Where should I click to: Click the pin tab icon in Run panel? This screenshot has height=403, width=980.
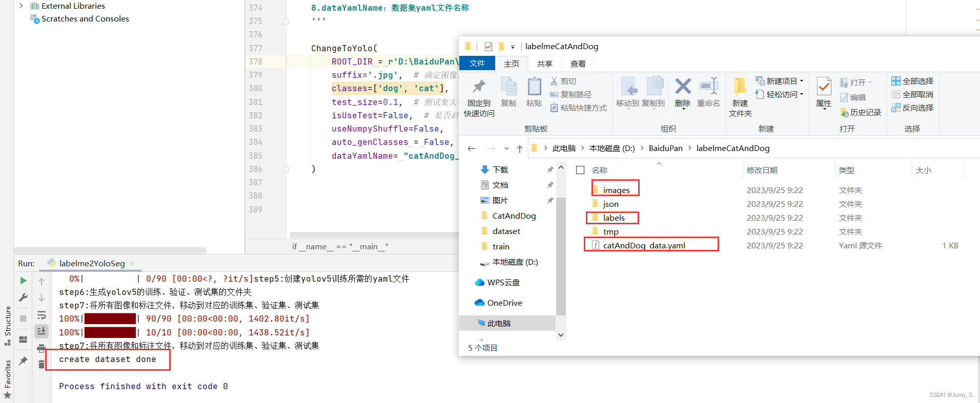[23, 361]
